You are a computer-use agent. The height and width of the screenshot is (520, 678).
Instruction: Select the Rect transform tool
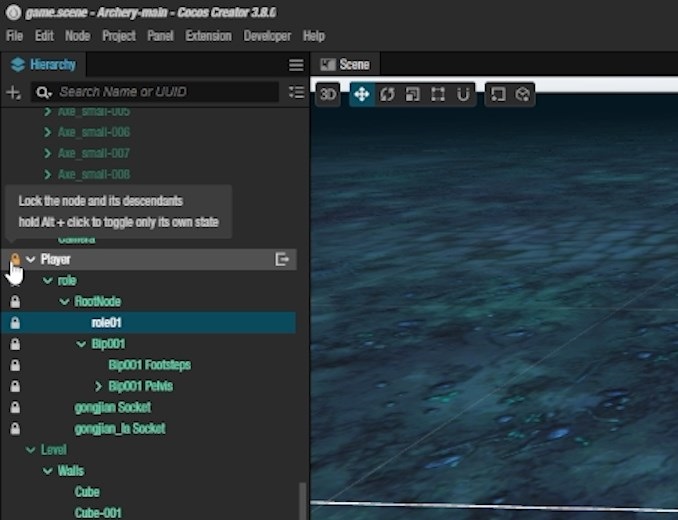[438, 94]
